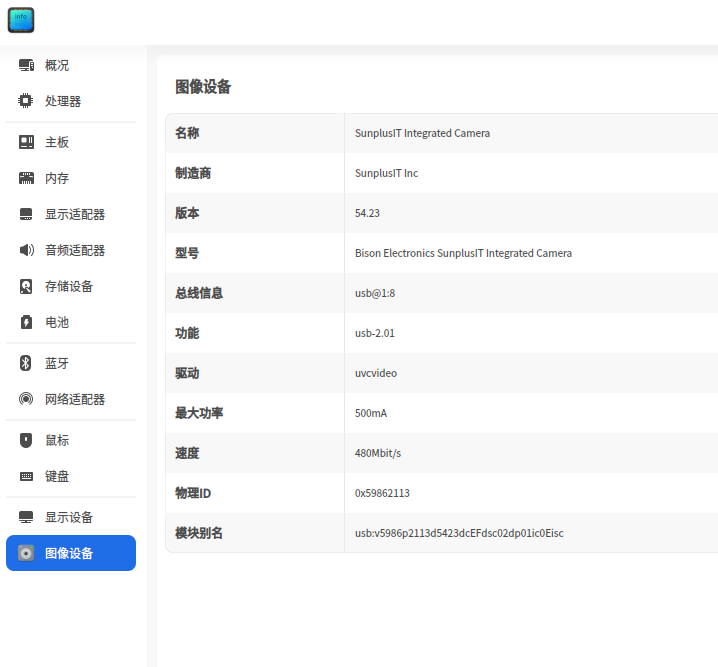Image resolution: width=718 pixels, height=667 pixels.
Task: Select power value 500mA
Action: click(x=371, y=413)
